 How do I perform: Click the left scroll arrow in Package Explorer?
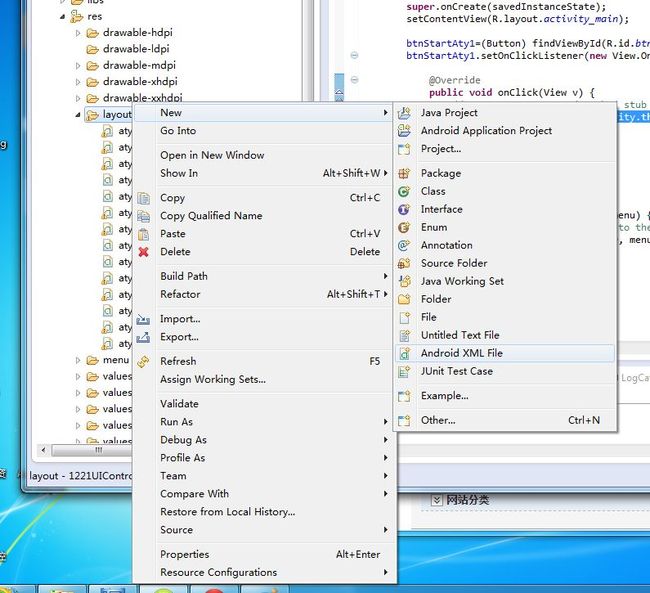43,450
